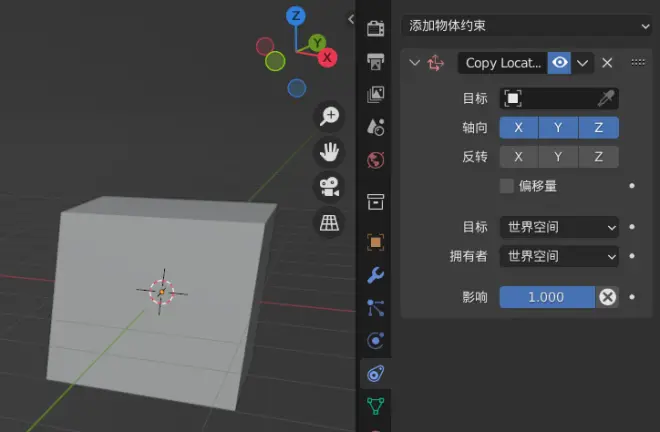Click the Z axis gizmo handle
This screenshot has width=660, height=432.
pyautogui.click(x=296, y=16)
